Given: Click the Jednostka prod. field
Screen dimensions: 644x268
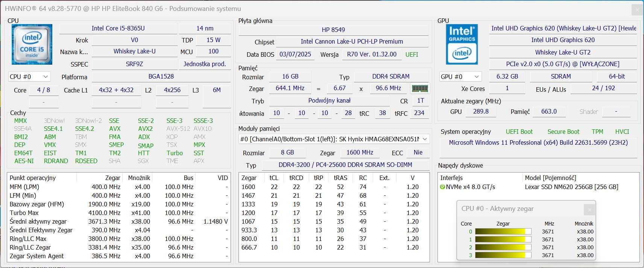Looking at the screenshot, I should coord(205,64).
